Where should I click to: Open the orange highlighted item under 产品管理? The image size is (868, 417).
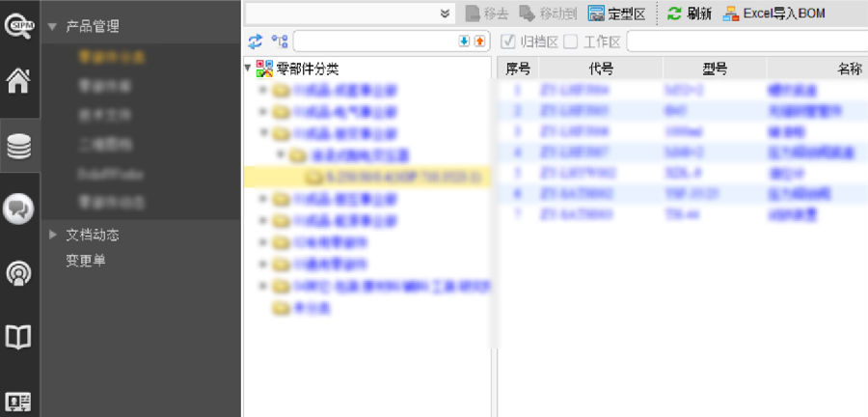(x=111, y=57)
